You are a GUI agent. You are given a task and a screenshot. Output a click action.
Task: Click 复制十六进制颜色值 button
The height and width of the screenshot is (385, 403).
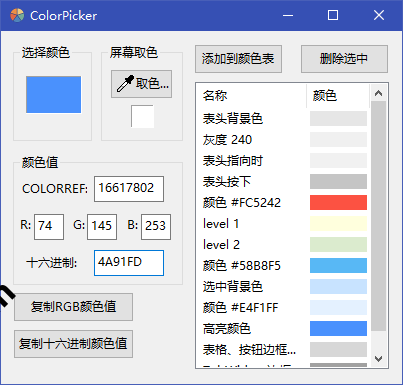(x=73, y=344)
